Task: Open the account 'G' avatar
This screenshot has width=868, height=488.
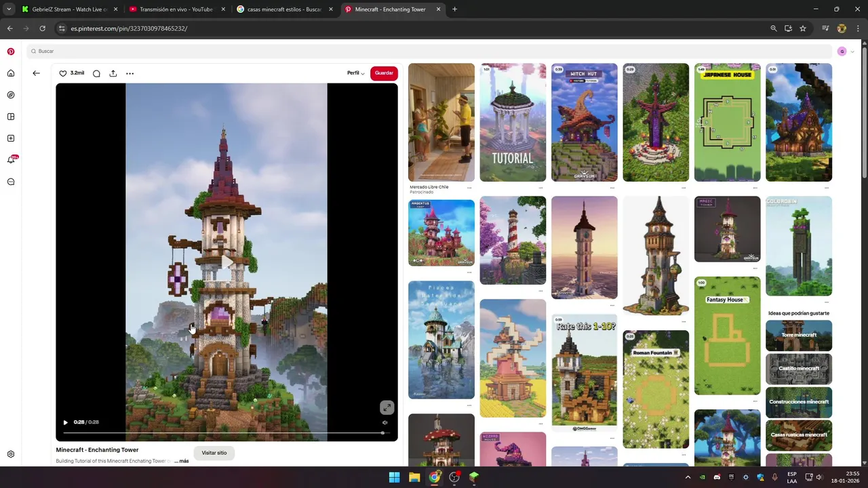Action: click(842, 52)
